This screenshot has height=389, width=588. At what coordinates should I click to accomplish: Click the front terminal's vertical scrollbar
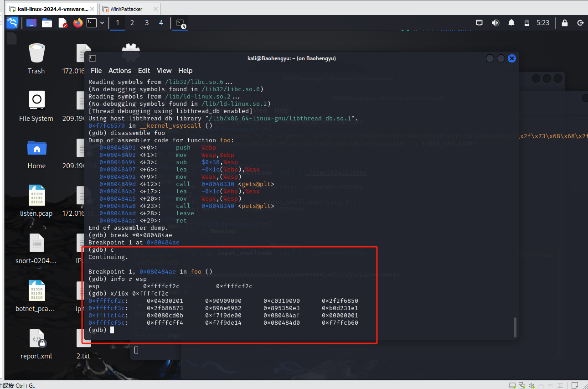(x=516, y=327)
